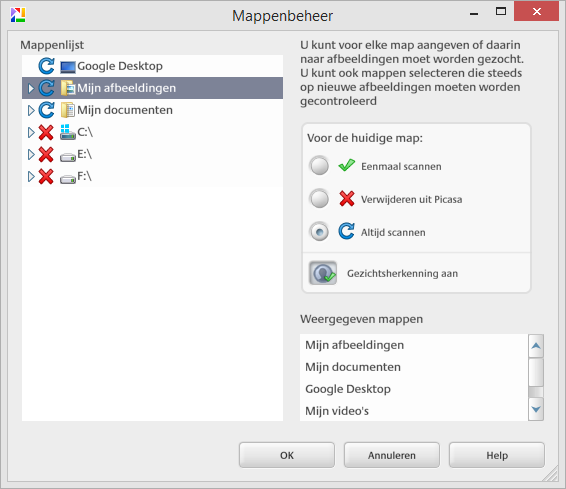Click the scrollbar down arrow in Weergegeven mappen
The width and height of the screenshot is (566, 489).
tap(536, 409)
